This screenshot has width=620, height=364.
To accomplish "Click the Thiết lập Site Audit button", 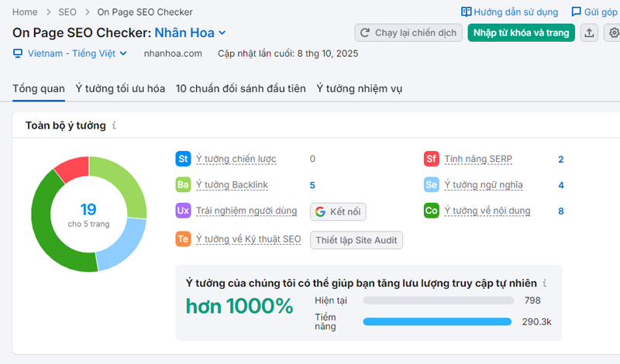I will (356, 239).
